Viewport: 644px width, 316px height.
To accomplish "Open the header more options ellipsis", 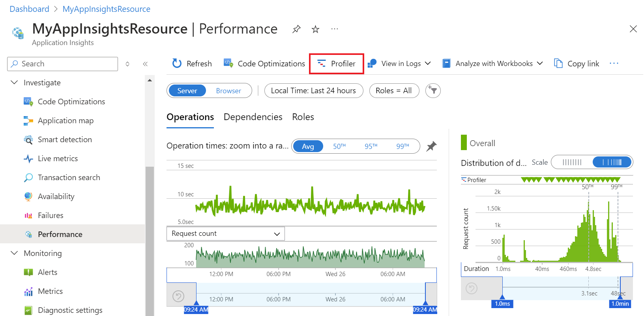I will point(335,29).
